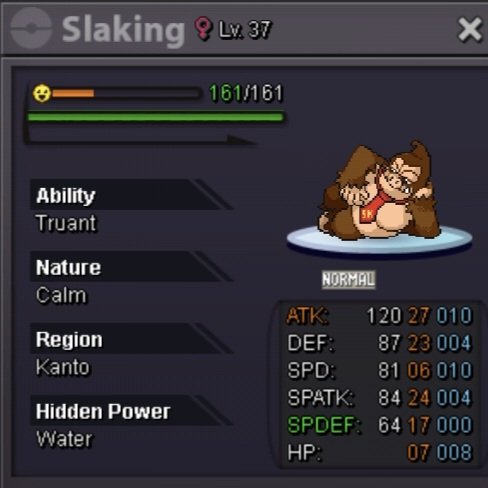
Task: Click the NORMAL type badge
Action: coord(348,279)
